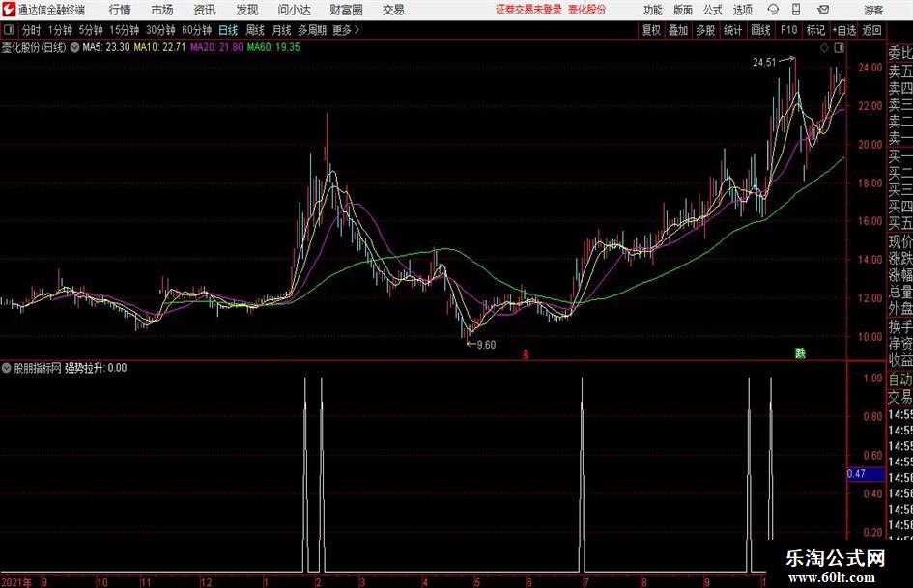Switch to 1分钟 period
The width and height of the screenshot is (913, 588).
coord(60,30)
